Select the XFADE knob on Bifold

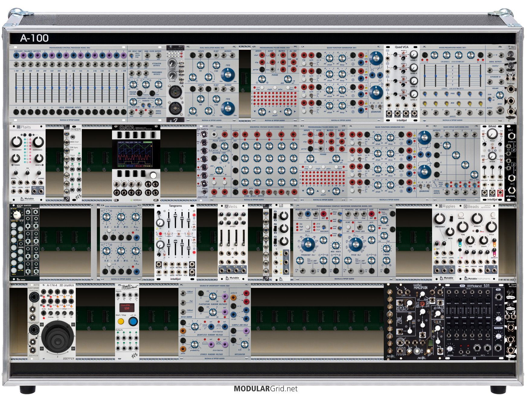[x=492, y=156]
